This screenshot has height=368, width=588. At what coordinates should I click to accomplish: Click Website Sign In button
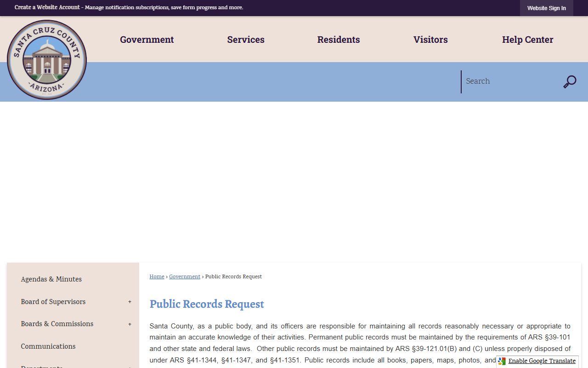547,8
